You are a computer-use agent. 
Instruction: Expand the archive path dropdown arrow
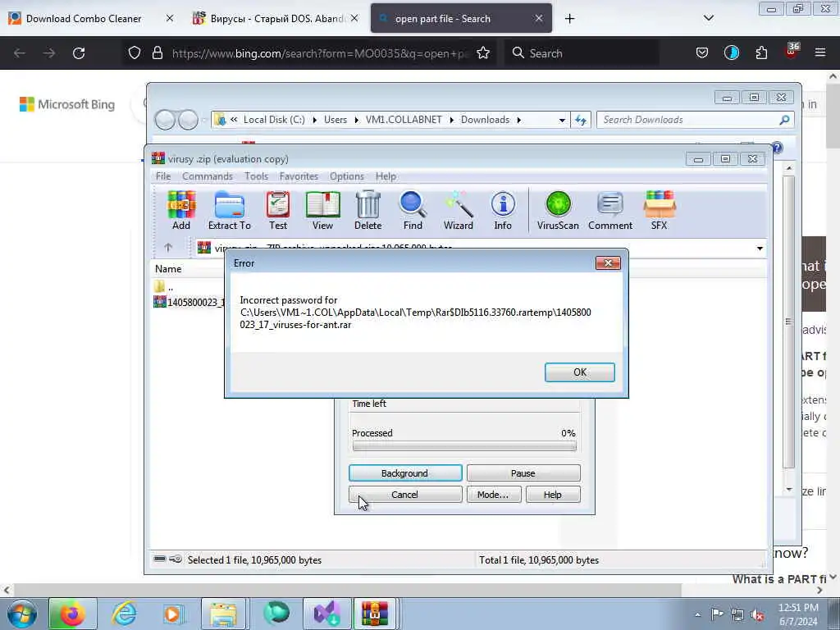760,248
